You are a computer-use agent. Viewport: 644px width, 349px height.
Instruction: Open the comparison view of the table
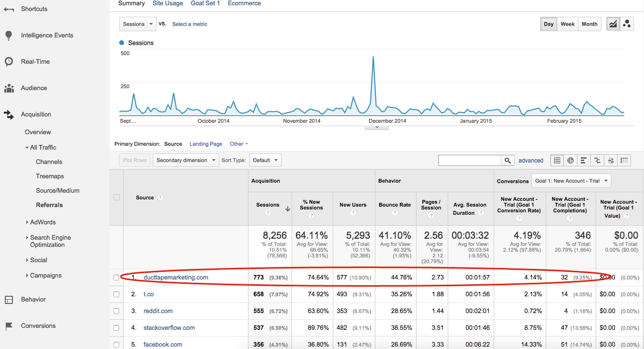point(597,160)
